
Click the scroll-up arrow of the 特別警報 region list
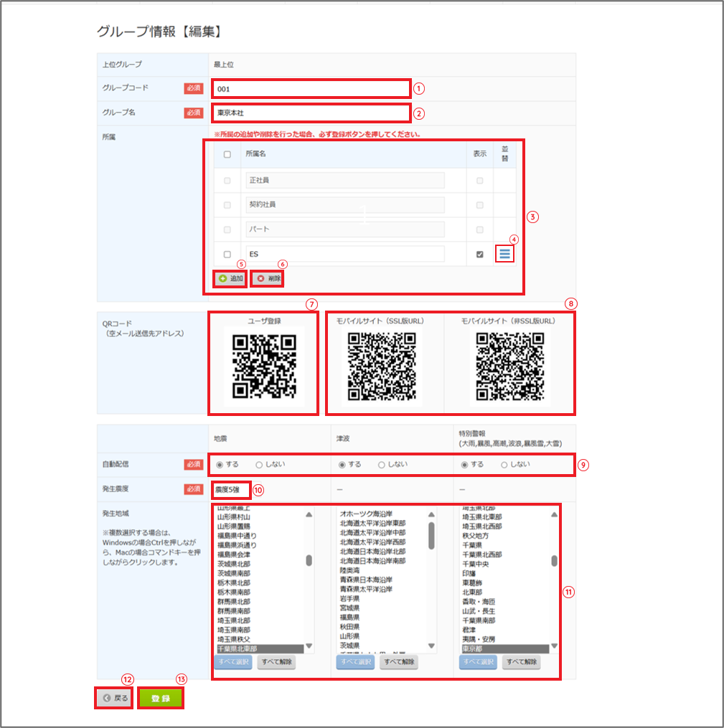pos(554,514)
